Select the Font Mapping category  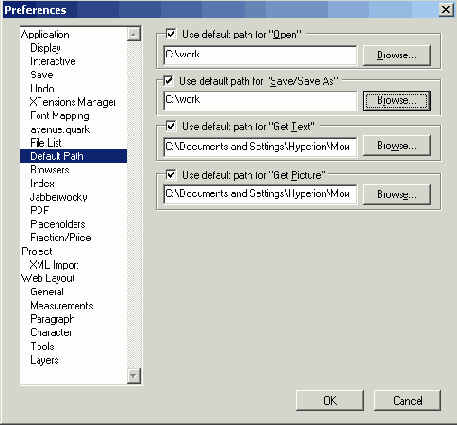click(x=60, y=116)
